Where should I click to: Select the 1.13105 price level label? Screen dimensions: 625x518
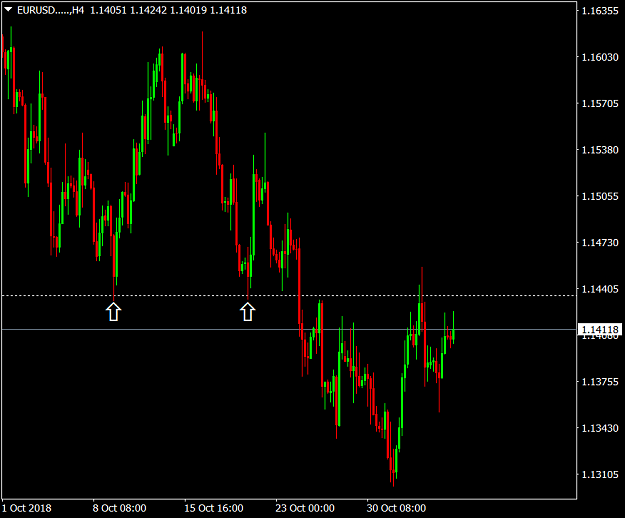pos(600,475)
